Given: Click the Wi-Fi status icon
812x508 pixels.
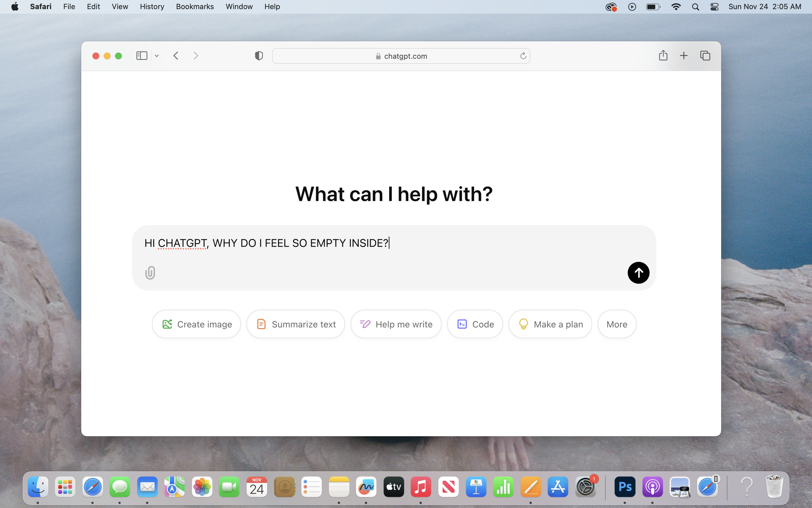Looking at the screenshot, I should tap(676, 7).
